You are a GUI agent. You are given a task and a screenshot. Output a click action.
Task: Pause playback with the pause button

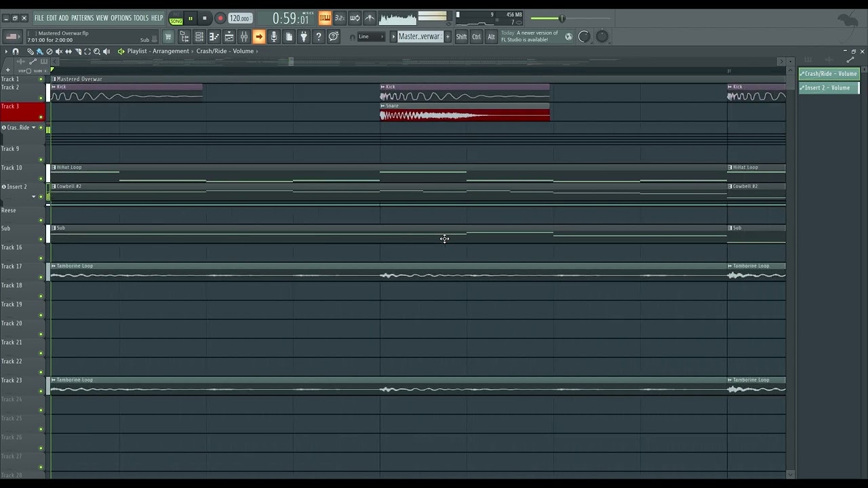point(191,18)
